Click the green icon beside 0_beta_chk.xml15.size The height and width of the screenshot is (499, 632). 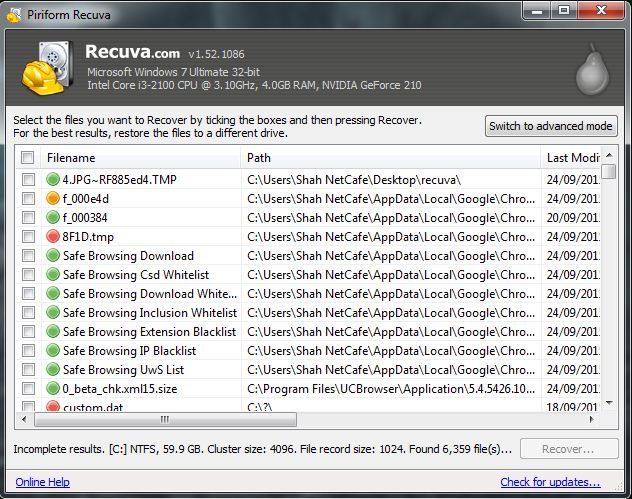[x=53, y=388]
